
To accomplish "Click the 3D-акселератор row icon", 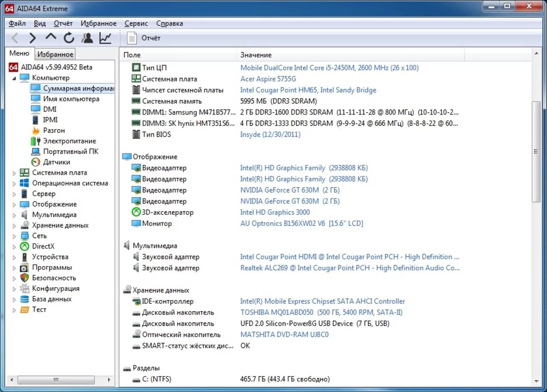I will click(136, 212).
